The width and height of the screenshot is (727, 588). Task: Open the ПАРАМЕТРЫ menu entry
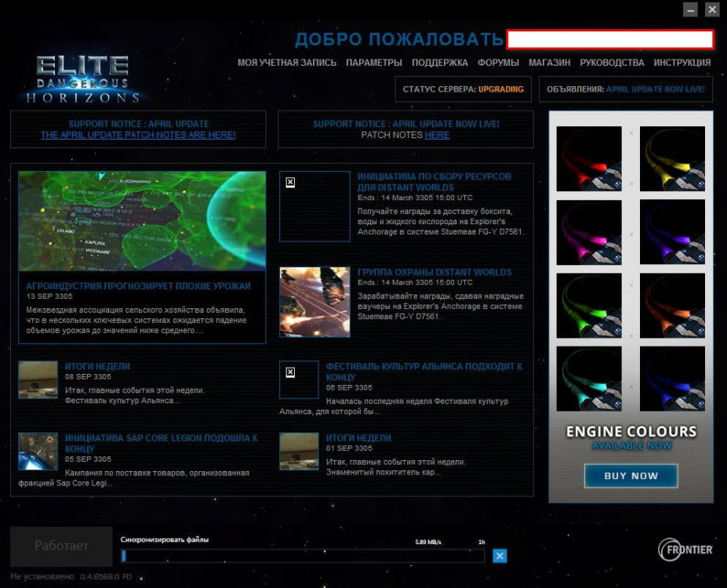point(374,62)
